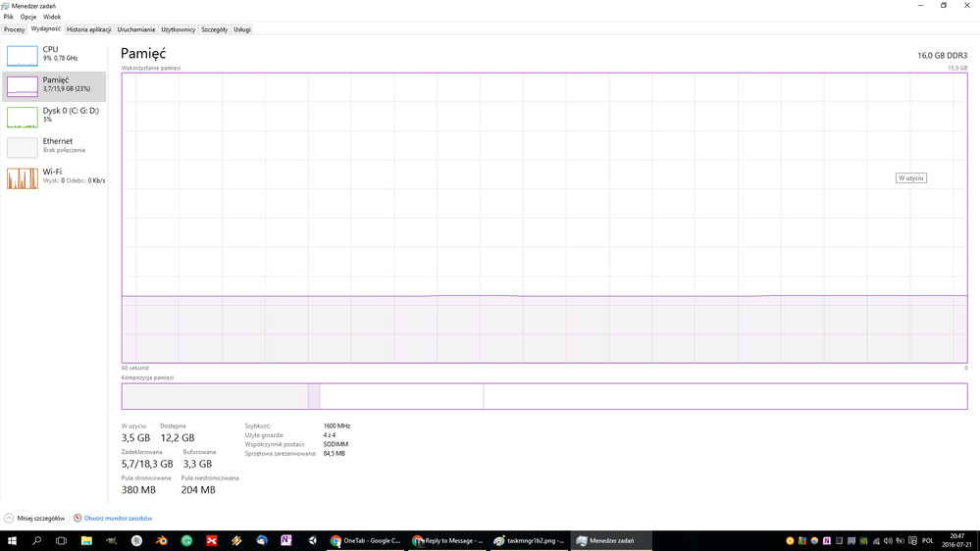Screen dimensions: 980x551
Task: Switch to the Procesy tab
Action: (15, 29)
